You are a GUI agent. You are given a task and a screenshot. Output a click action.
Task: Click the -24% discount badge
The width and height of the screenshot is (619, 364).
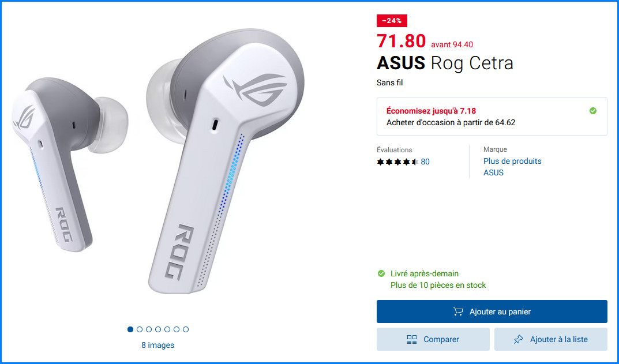[x=392, y=21]
